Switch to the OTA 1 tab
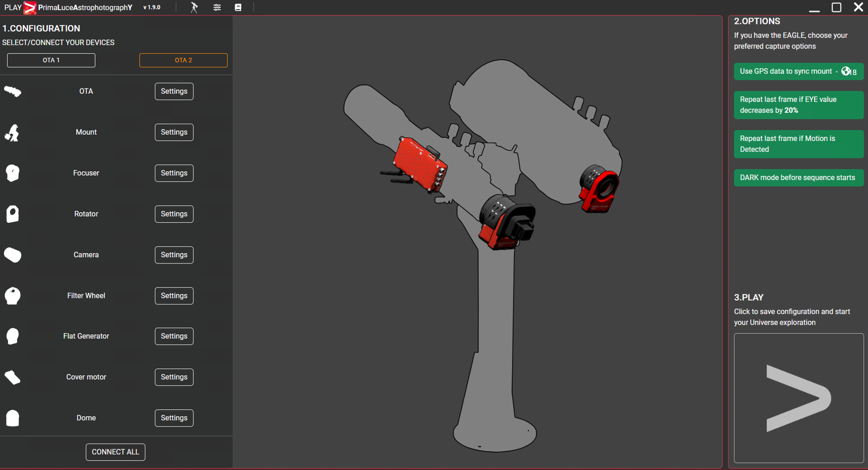 [x=51, y=60]
